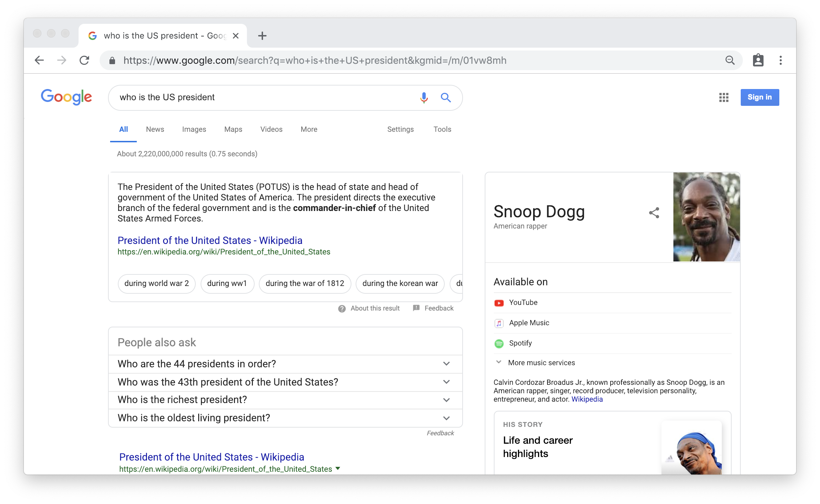Open the featured President of the United States Wikipedia link
The height and width of the screenshot is (504, 820).
[x=210, y=240]
